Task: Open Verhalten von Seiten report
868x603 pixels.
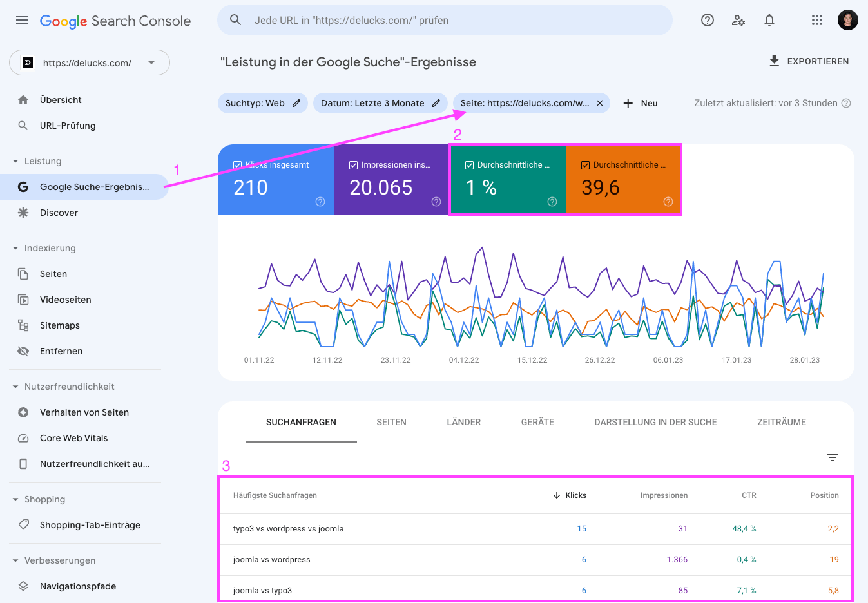Action: [x=84, y=412]
